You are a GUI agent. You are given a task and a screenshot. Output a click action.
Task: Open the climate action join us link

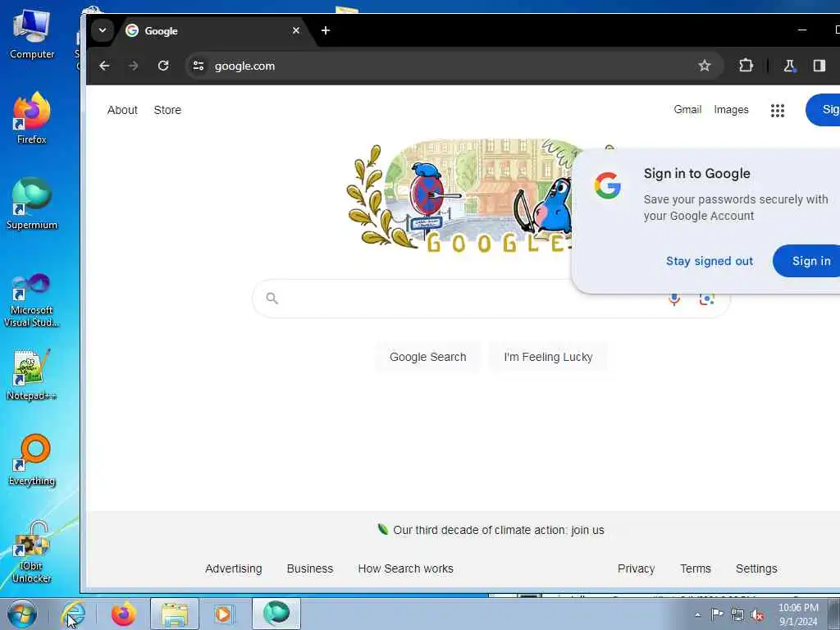coord(498,530)
